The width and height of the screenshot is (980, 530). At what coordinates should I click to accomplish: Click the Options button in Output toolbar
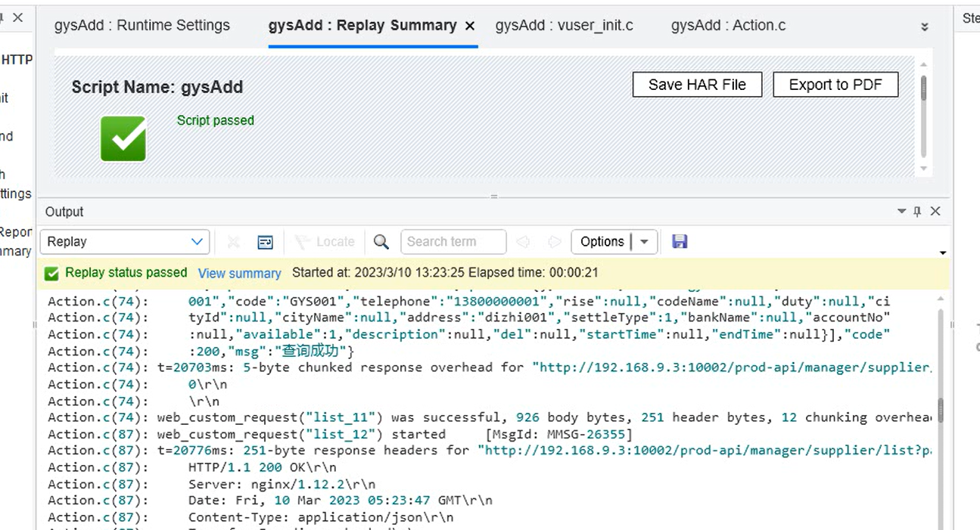602,242
